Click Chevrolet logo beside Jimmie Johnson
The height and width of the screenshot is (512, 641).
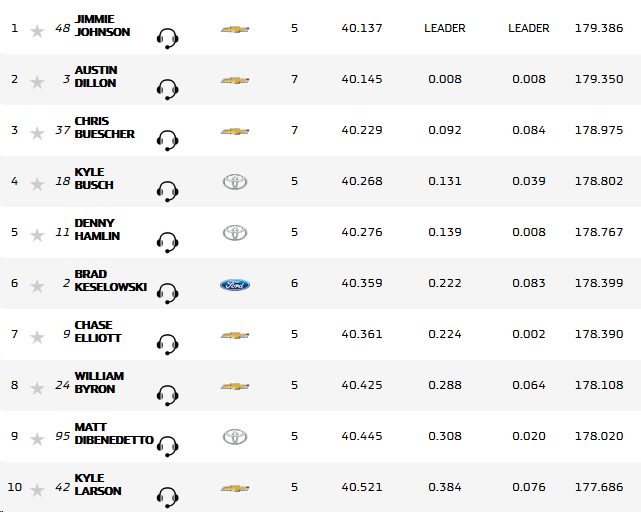pos(235,29)
